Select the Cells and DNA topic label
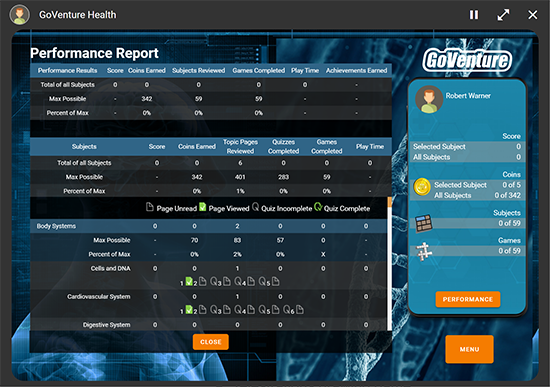 [110, 268]
